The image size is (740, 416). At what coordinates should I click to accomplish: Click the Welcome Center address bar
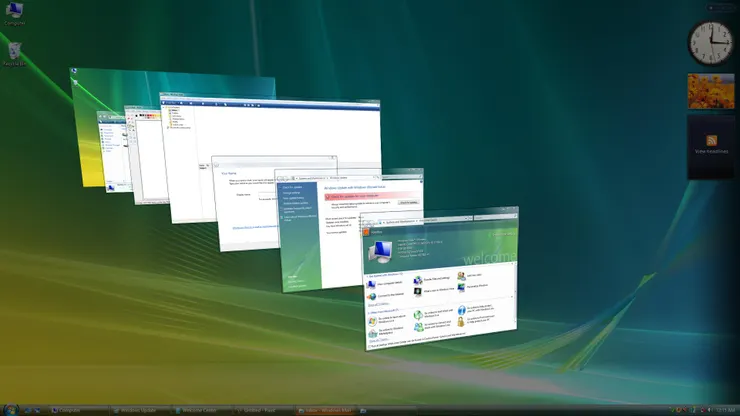point(423,220)
